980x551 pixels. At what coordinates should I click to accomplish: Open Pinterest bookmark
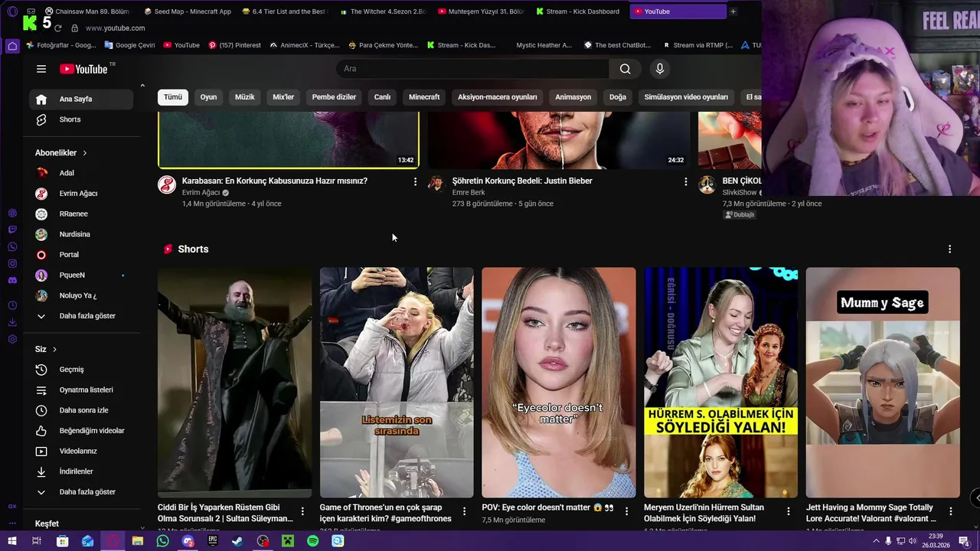tap(234, 45)
